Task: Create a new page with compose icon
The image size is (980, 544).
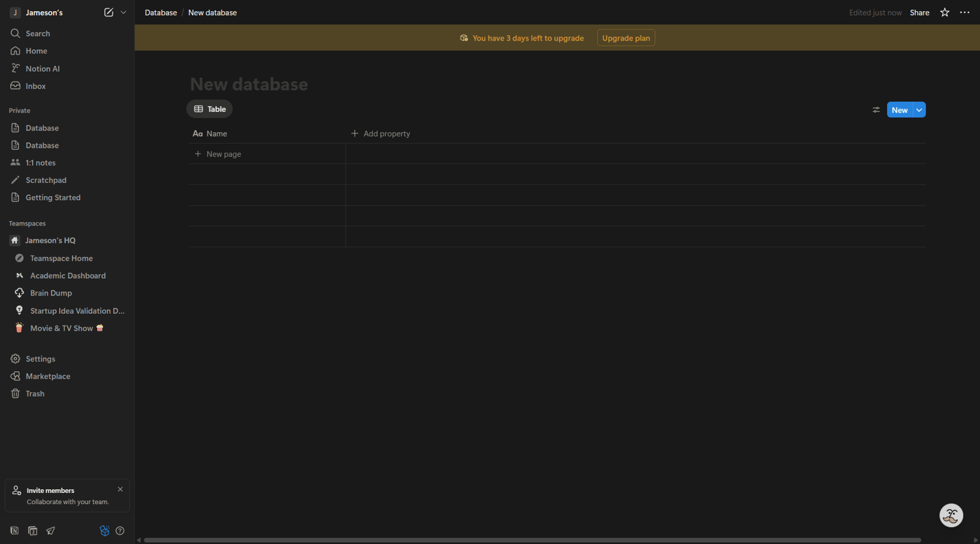Action: (x=108, y=12)
